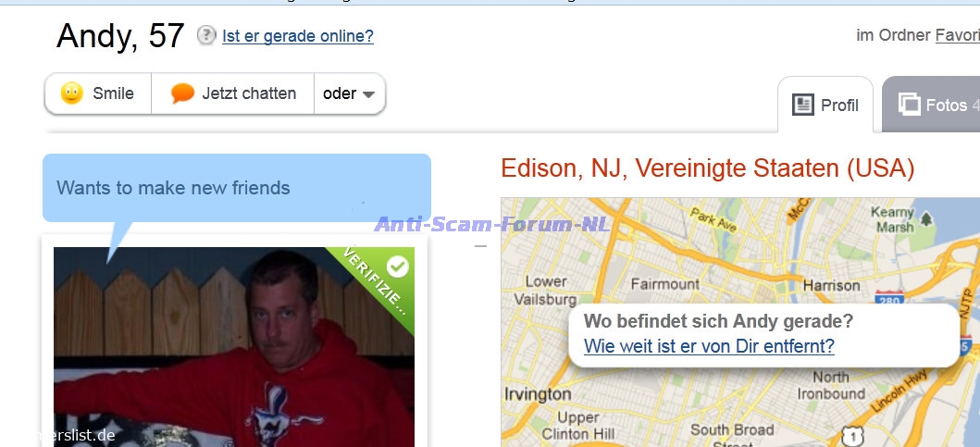This screenshot has height=447, width=980.
Task: Open the Favoriten folder link
Action: point(957,36)
